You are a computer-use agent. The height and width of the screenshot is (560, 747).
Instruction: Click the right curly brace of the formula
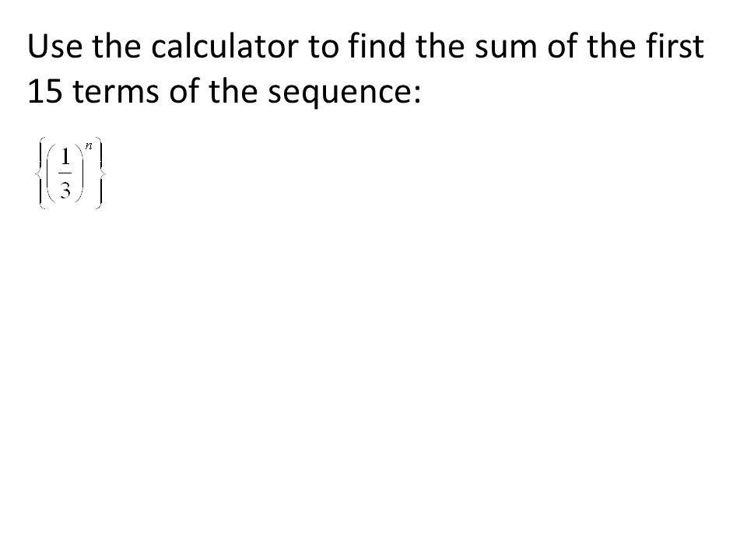(100, 173)
